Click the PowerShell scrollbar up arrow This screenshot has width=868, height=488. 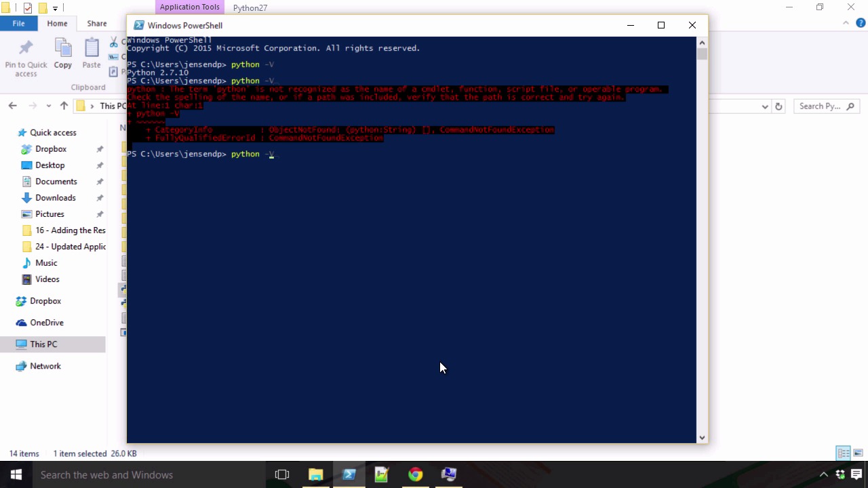(702, 42)
